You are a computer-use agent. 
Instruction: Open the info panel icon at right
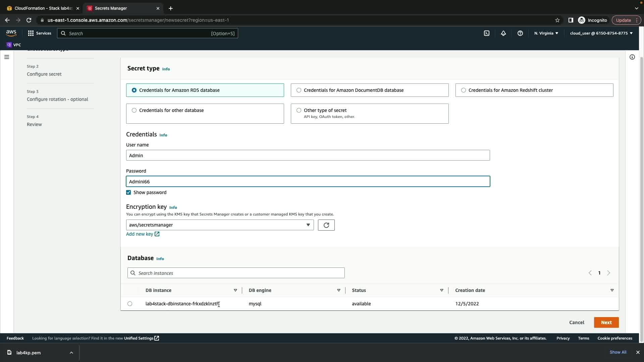click(x=632, y=57)
